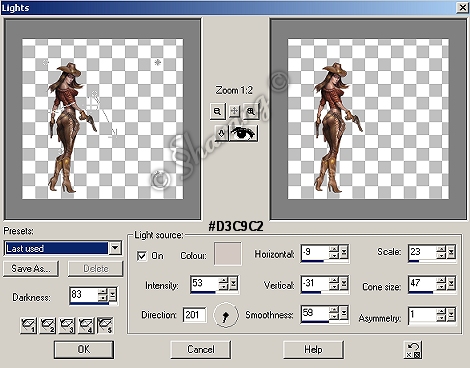Screen dimensions: 470x368
Task: Toggle the auto proof arrow button
Action: pyautogui.click(x=222, y=134)
